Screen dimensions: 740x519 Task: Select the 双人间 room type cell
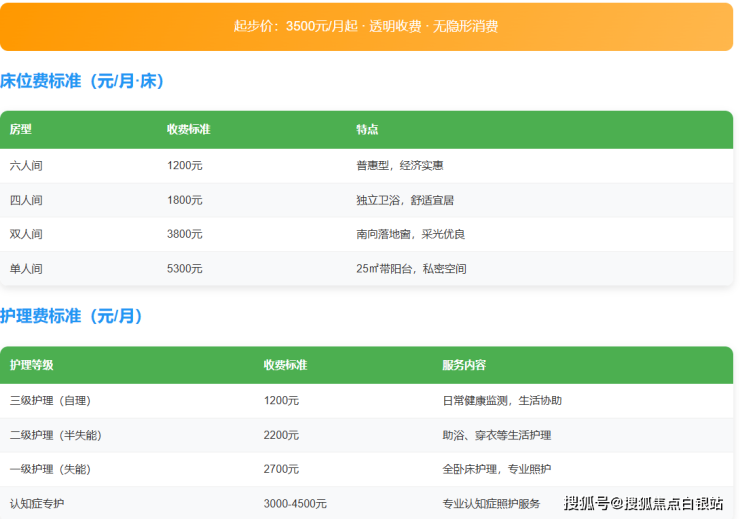pos(26,234)
